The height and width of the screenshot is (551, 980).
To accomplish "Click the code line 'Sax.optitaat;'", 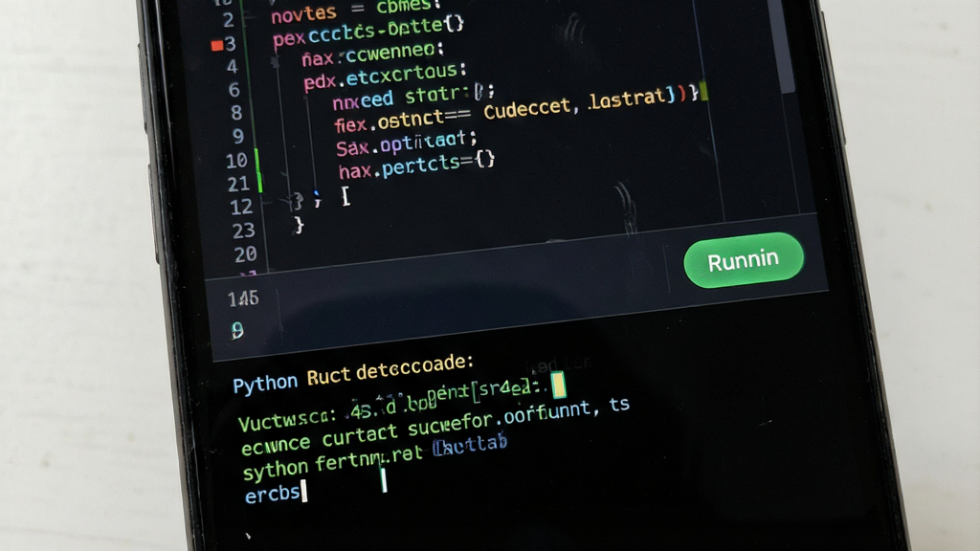I will click(406, 143).
